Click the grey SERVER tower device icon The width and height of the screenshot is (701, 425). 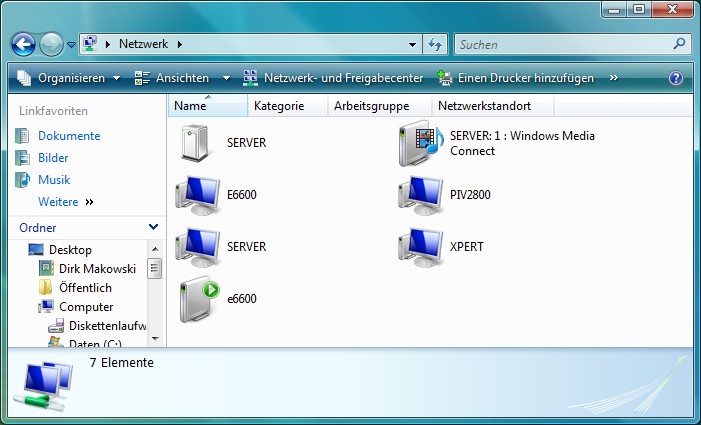tap(196, 143)
